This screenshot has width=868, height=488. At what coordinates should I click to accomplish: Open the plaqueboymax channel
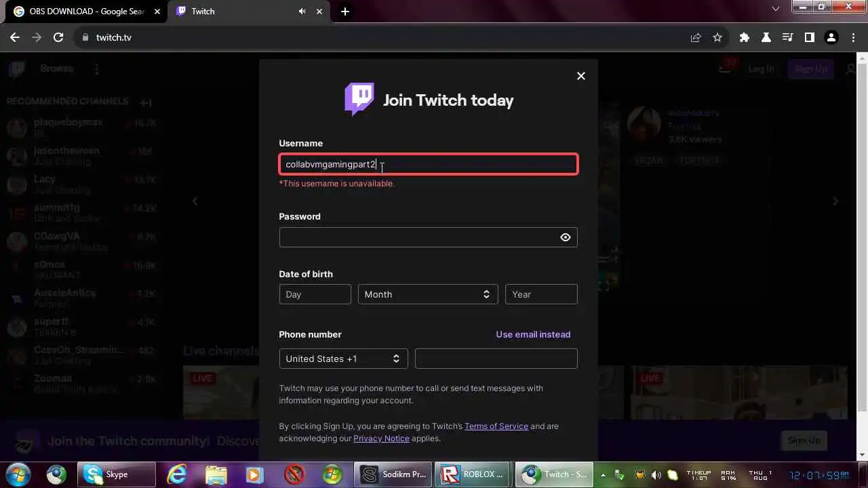81,127
